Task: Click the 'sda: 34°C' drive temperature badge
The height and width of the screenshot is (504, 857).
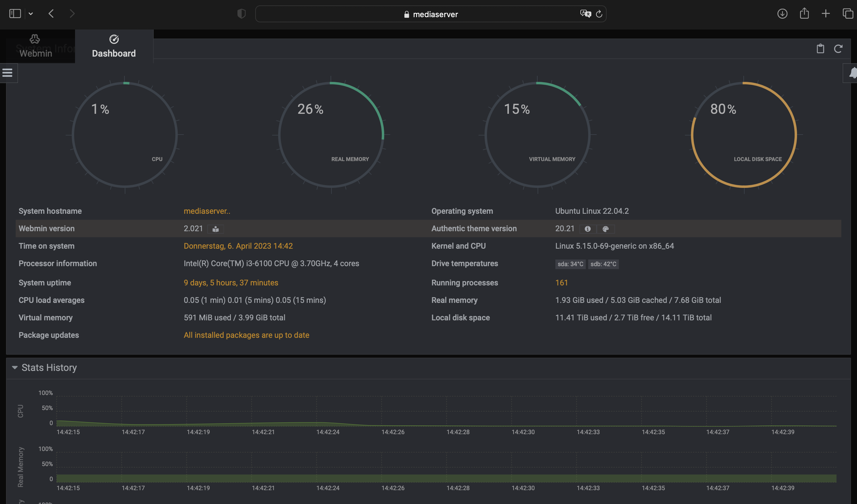Action: pyautogui.click(x=570, y=264)
